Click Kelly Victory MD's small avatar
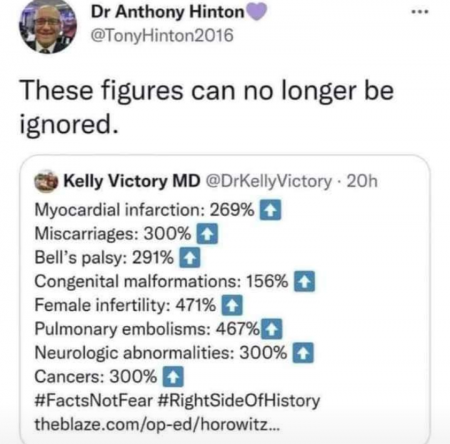 tap(46, 181)
